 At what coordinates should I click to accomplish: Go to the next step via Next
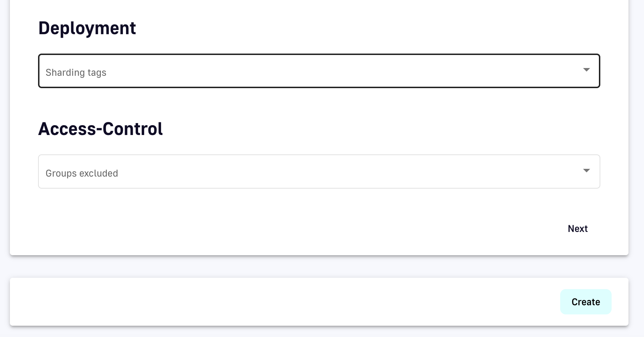(x=577, y=229)
